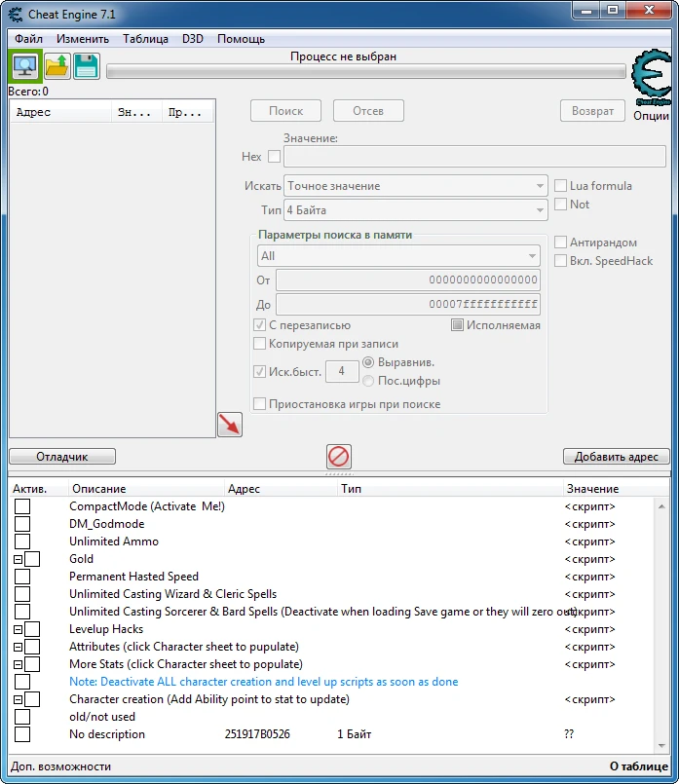Open memory region All dropdown

[398, 256]
